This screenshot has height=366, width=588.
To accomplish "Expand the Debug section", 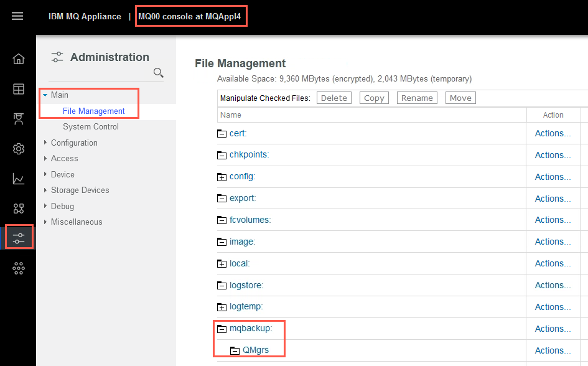I will point(45,206).
